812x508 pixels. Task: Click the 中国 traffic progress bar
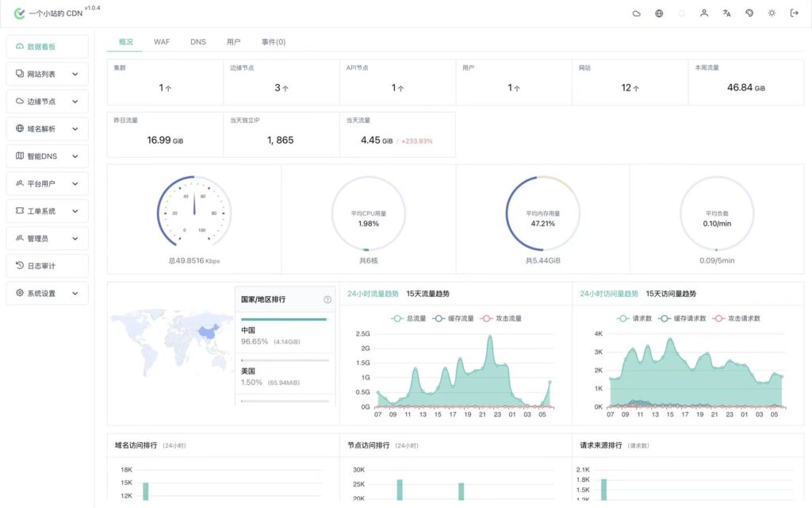click(284, 319)
